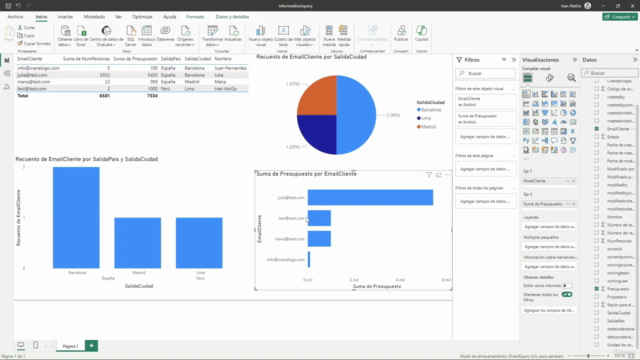Image resolution: width=640 pixels, height=360 pixels.
Task: Check the NumPersonas field checkbox
Action: click(597, 241)
